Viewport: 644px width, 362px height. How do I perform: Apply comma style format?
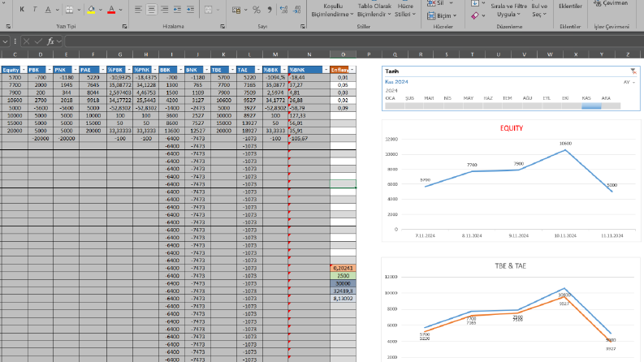click(x=270, y=10)
